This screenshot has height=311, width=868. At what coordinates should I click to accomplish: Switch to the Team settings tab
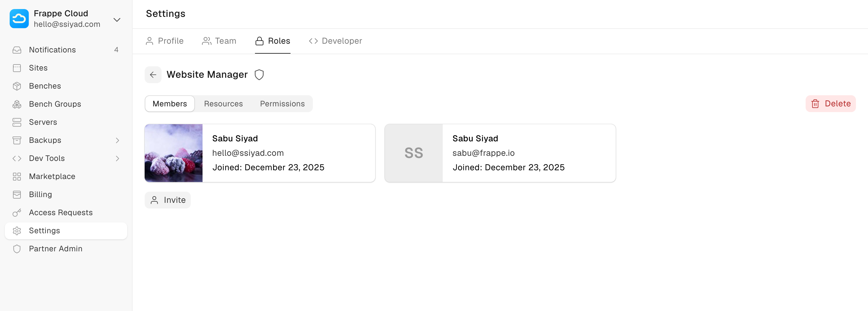coord(219,41)
